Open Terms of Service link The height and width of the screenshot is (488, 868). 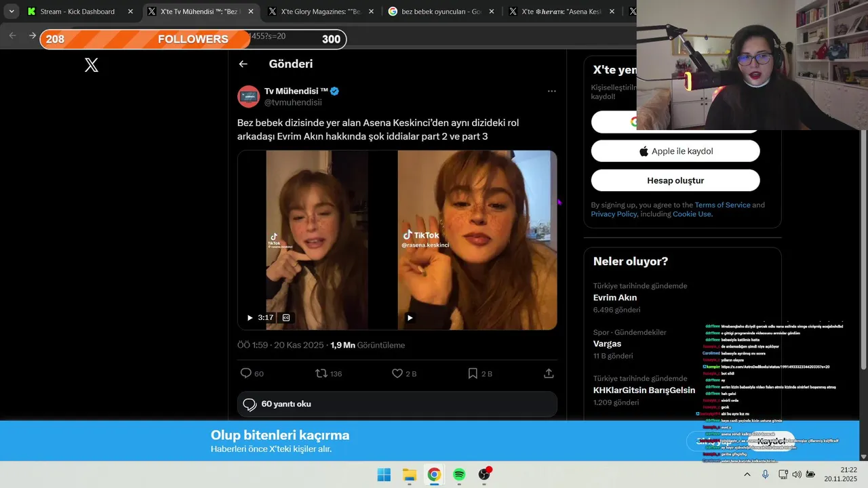click(x=722, y=205)
